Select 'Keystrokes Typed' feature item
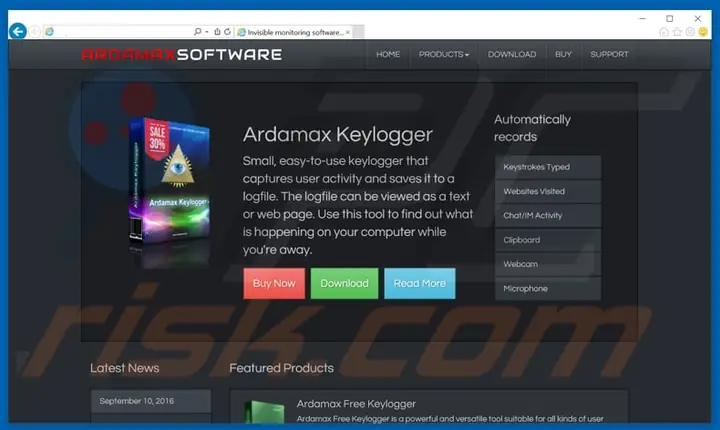This screenshot has width=720, height=430. coord(548,167)
